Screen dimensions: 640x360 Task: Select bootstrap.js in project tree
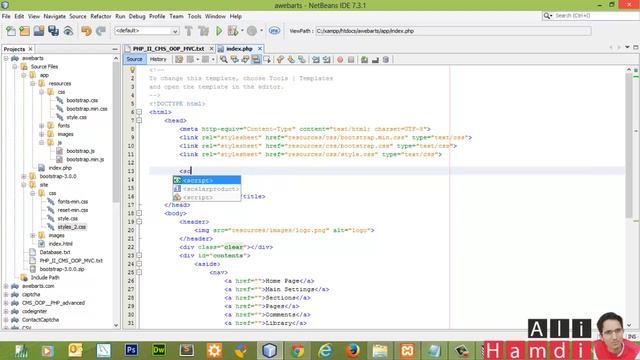[80, 151]
